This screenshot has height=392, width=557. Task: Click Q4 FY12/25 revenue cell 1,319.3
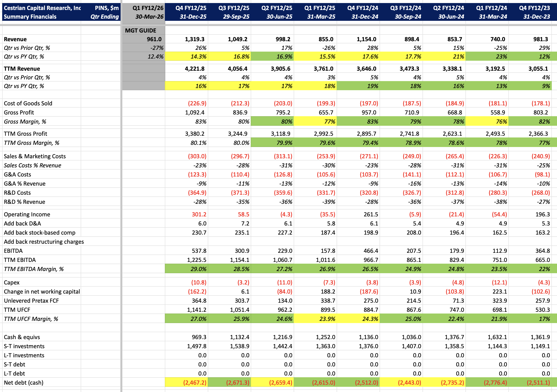[x=194, y=39]
